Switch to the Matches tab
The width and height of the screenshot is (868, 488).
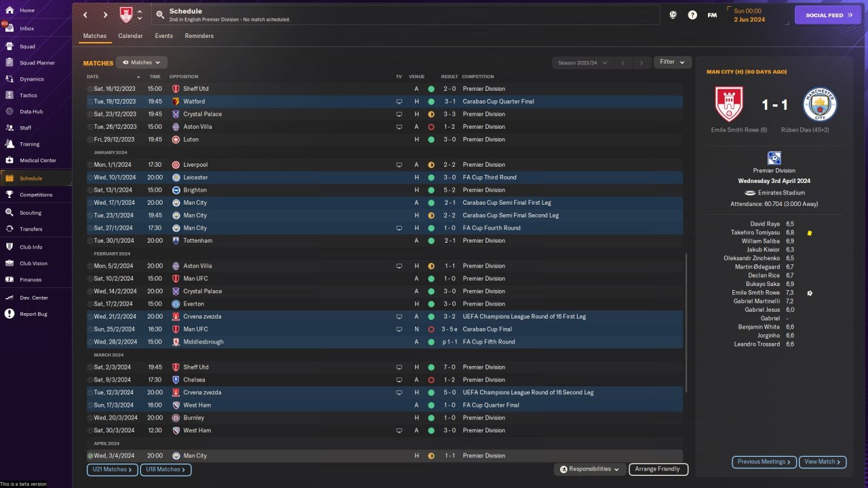95,36
